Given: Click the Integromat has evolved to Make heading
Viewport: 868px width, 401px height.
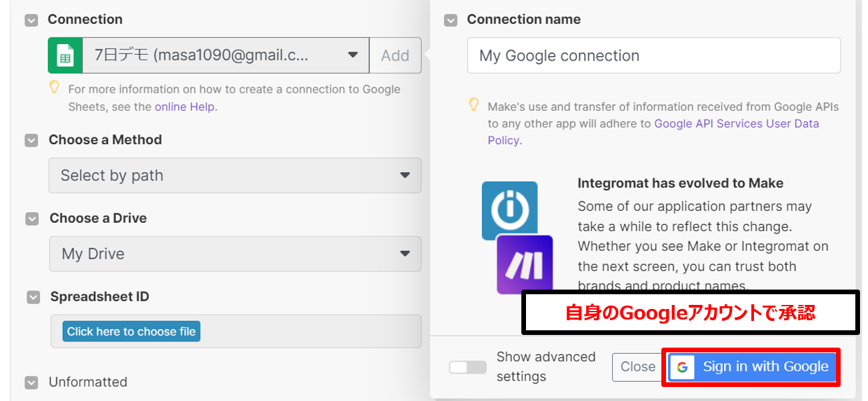Looking at the screenshot, I should (681, 183).
